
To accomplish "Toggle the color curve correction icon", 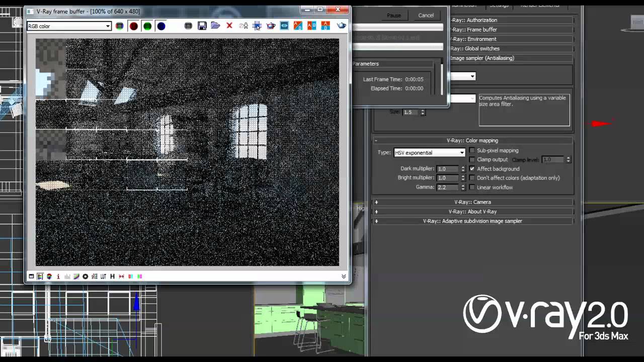I will pyautogui.click(x=76, y=277).
